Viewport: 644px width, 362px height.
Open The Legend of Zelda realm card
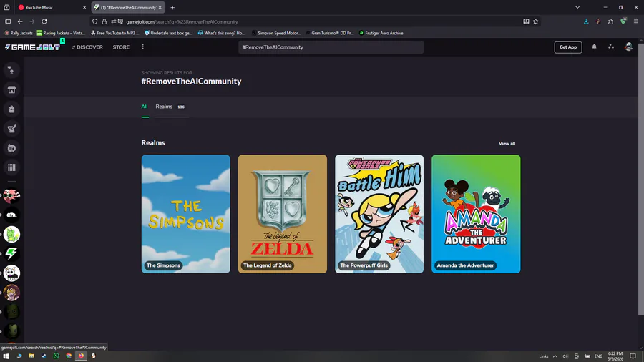click(x=283, y=214)
